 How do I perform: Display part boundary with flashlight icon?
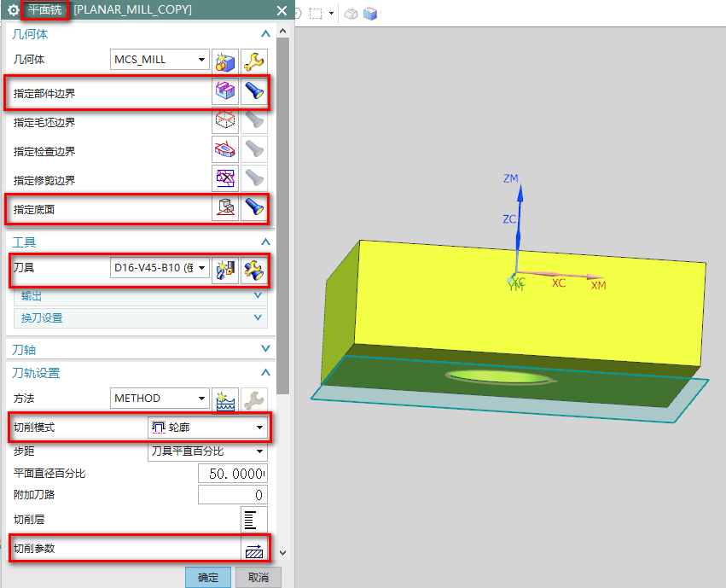tap(253, 91)
